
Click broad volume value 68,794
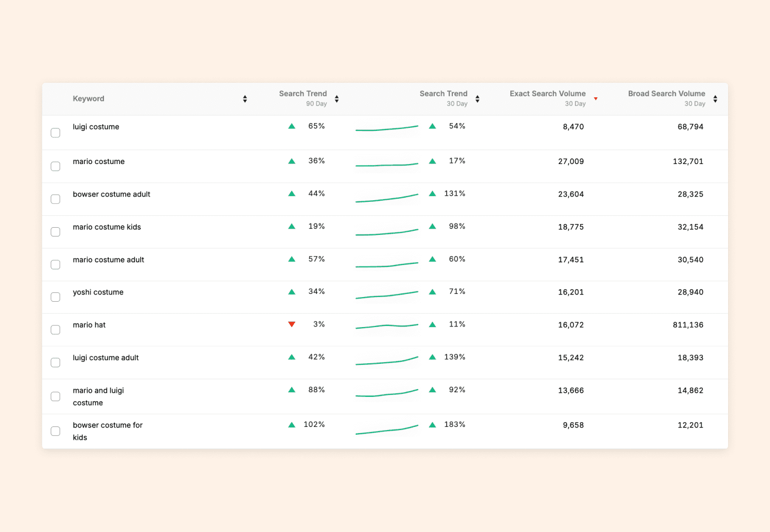tap(690, 127)
